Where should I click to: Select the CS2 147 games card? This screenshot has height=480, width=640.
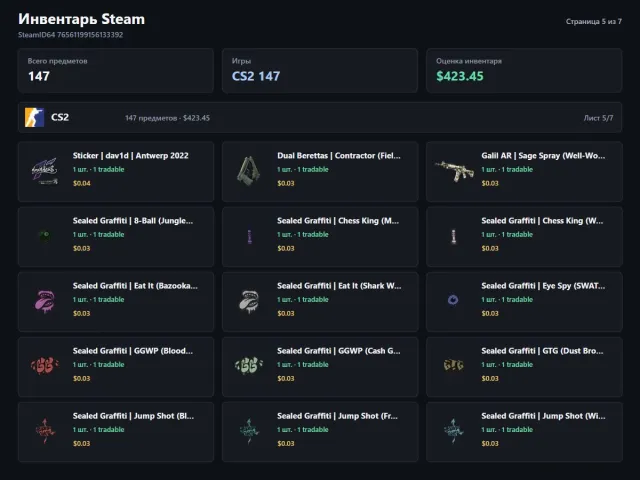click(320, 71)
